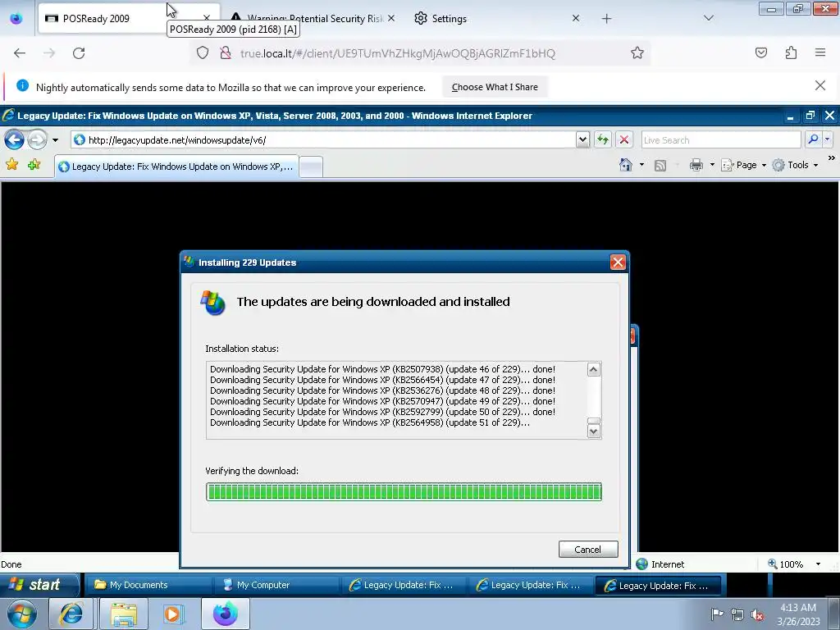Click the insecure connection lock icon
This screenshot has width=840, height=630.
point(226,52)
